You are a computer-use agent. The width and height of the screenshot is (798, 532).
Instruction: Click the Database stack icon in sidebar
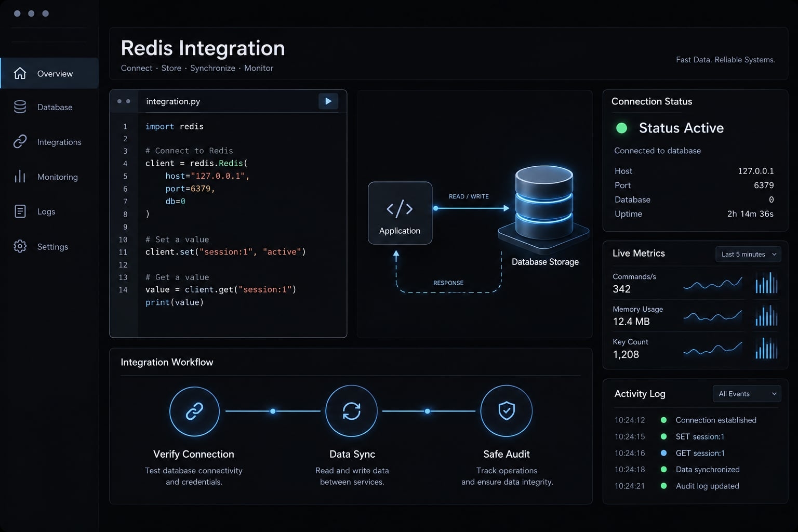20,107
